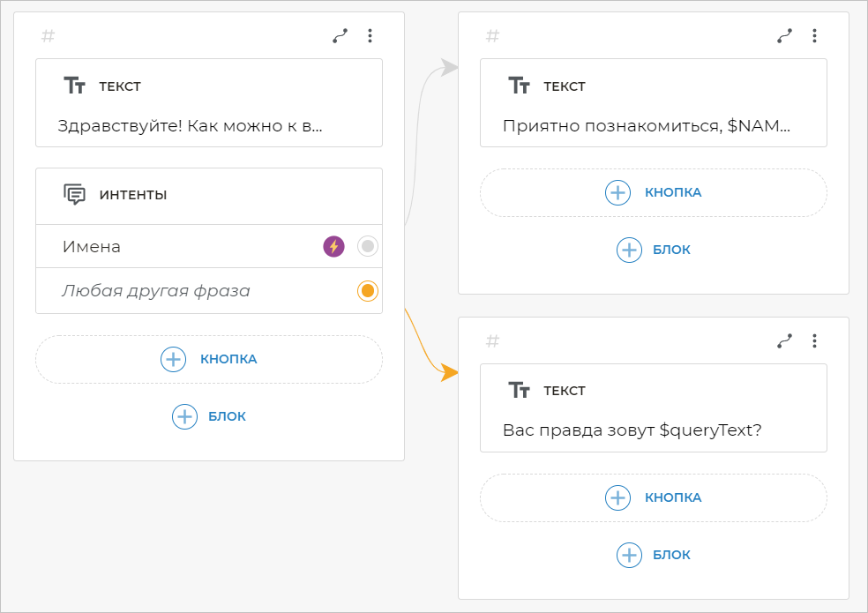Open the three-dot menu of the 'Вас правда зовут' block

tap(814, 340)
